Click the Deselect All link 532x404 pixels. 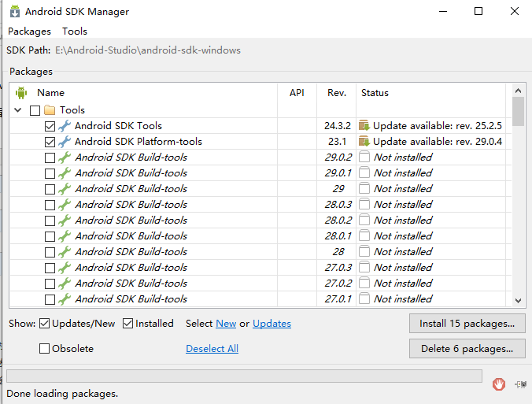pos(212,349)
